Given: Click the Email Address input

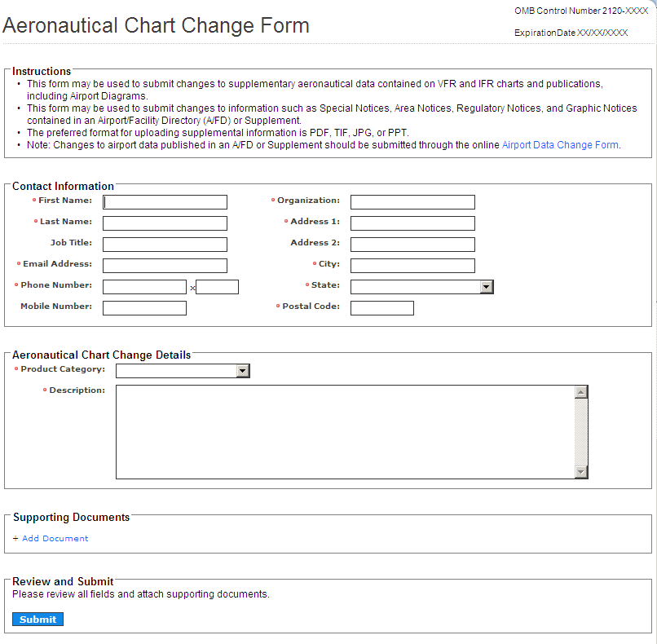Looking at the screenshot, I should tap(165, 266).
